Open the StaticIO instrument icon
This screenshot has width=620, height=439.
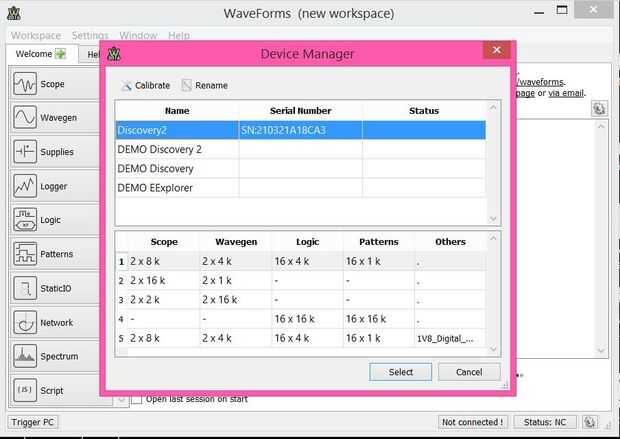pyautogui.click(x=25, y=288)
